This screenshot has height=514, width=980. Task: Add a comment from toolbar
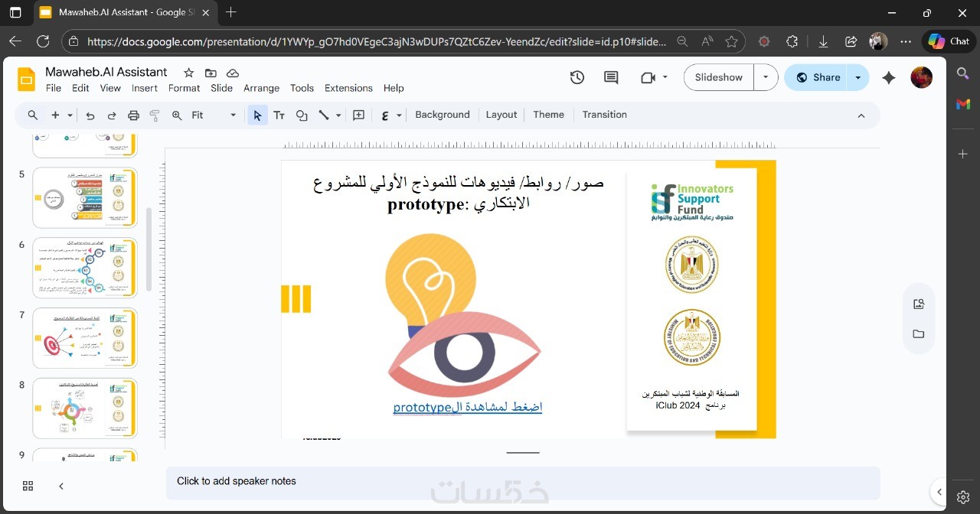coord(359,115)
